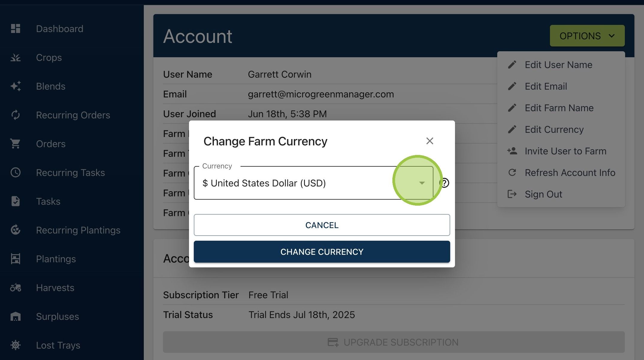Click the Recurring Orders loop icon

[x=16, y=115]
